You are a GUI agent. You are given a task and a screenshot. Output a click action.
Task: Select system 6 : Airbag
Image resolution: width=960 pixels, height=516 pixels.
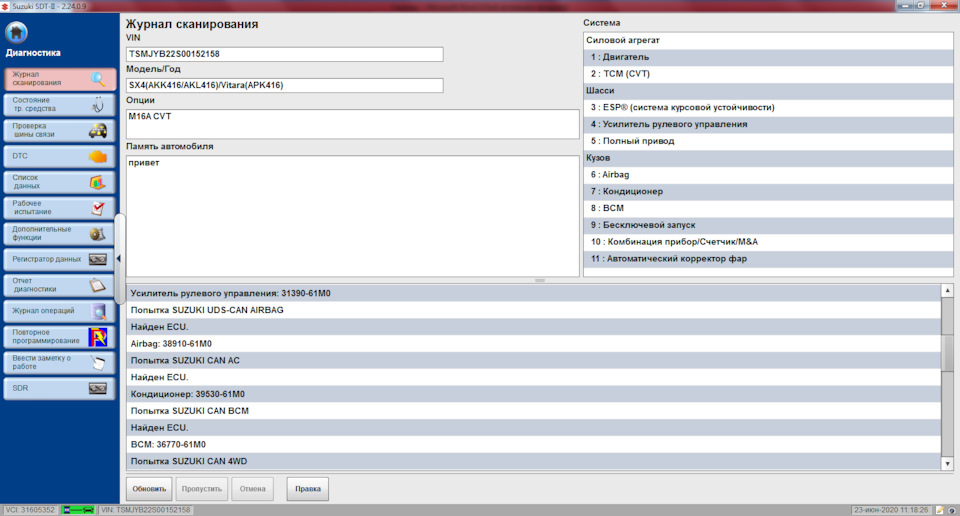(x=768, y=174)
